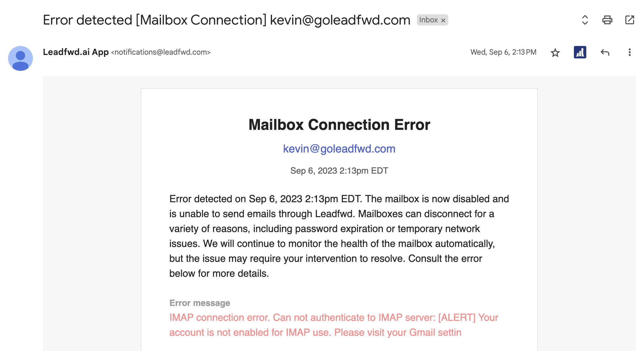Click the Mailbox Connection Error heading
The width and height of the screenshot is (644, 351).
(339, 125)
